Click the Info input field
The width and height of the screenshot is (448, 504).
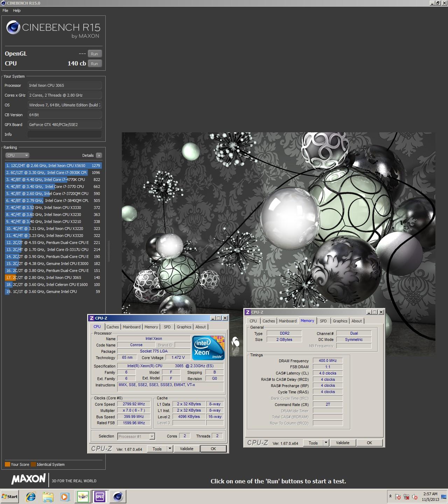click(x=65, y=134)
